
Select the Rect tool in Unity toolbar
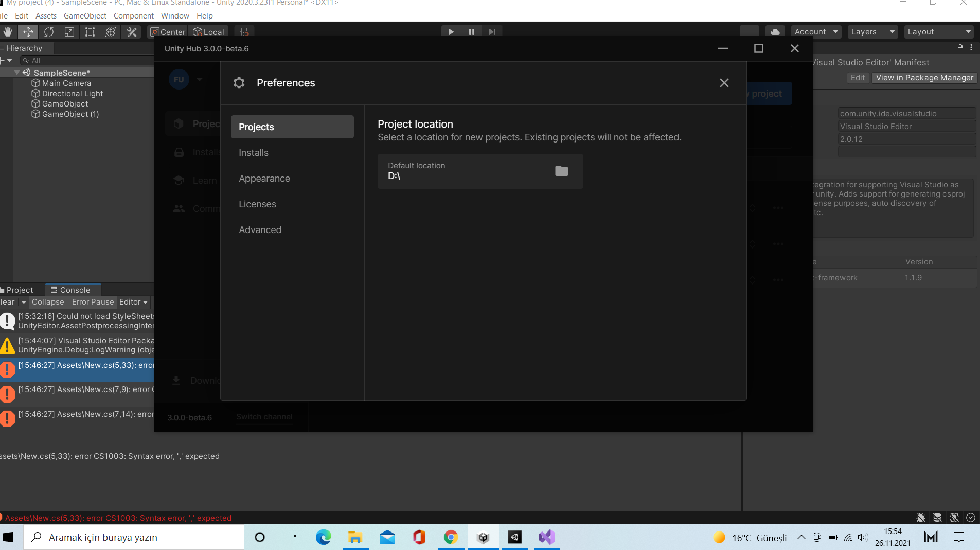pyautogui.click(x=90, y=32)
